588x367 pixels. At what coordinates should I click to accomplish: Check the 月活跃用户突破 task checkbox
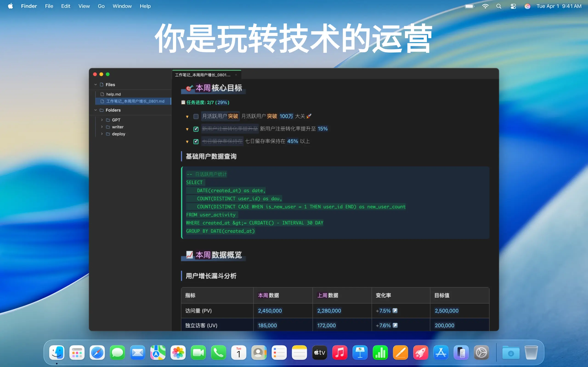[196, 117]
